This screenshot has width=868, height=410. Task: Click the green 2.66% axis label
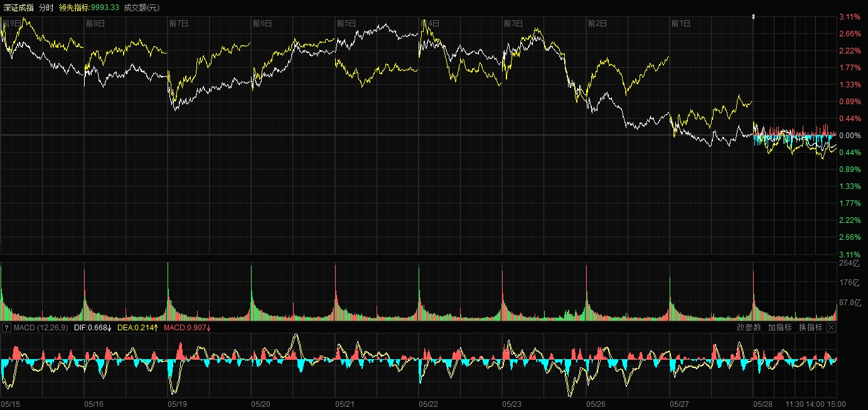[x=849, y=237]
